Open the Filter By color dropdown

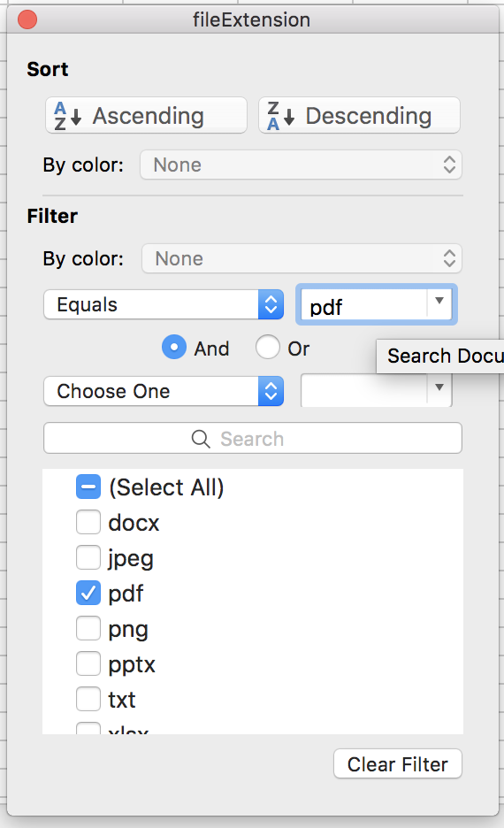pyautogui.click(x=302, y=258)
